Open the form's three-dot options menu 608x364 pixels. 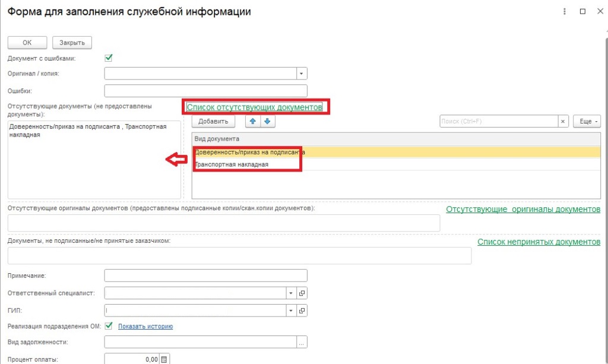(x=563, y=11)
